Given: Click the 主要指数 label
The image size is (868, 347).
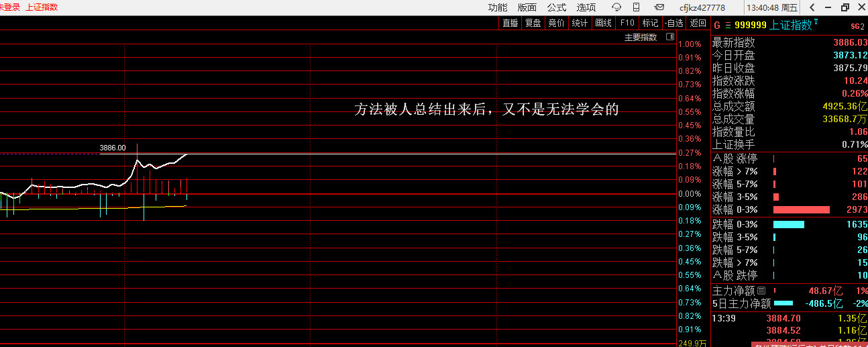Looking at the screenshot, I should tap(641, 38).
